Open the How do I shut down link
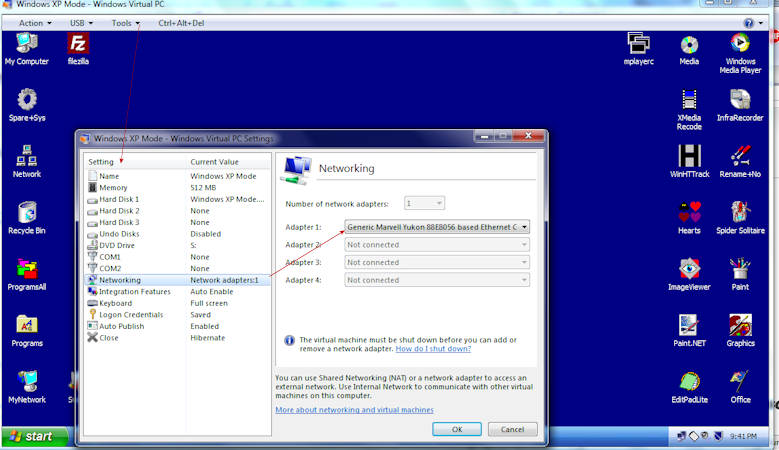 [433, 349]
